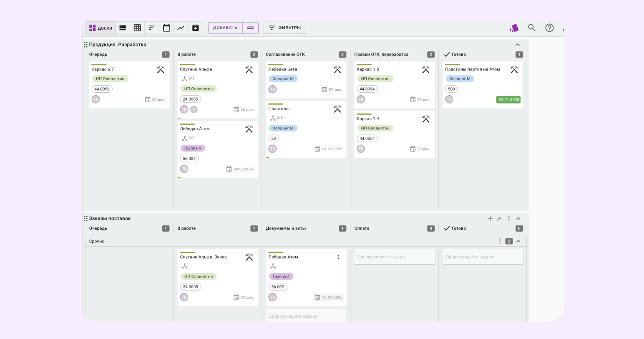Open the Срочно swimlane three-dot menu
This screenshot has width=644, height=339.
click(x=500, y=241)
